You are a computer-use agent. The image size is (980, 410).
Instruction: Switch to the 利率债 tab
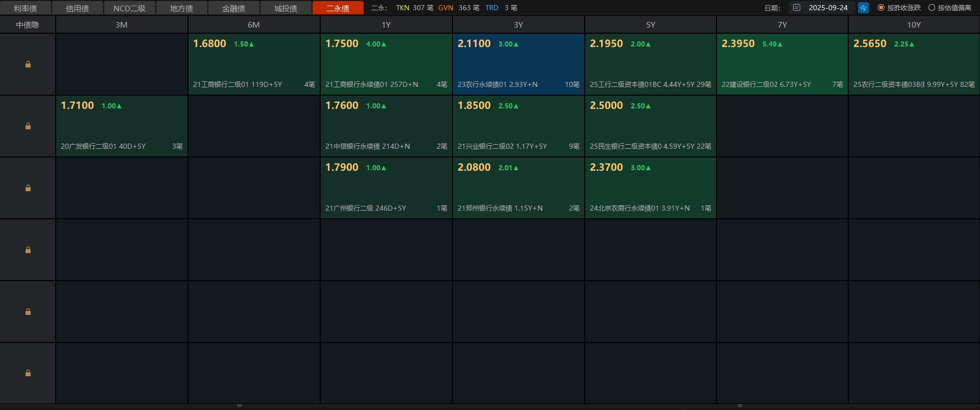click(x=26, y=8)
